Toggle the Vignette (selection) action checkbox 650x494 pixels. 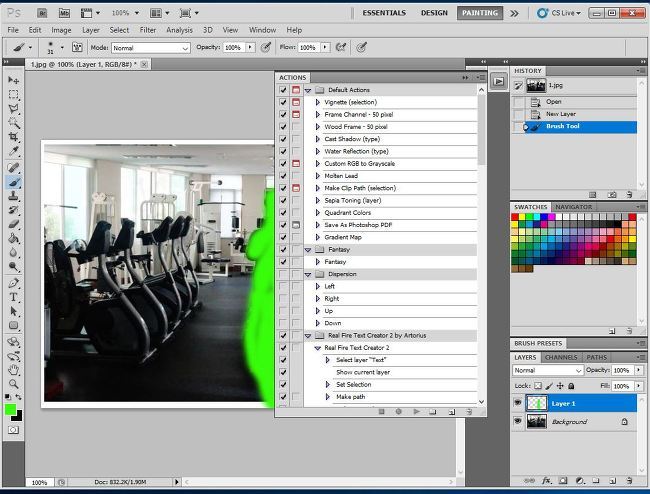point(283,102)
